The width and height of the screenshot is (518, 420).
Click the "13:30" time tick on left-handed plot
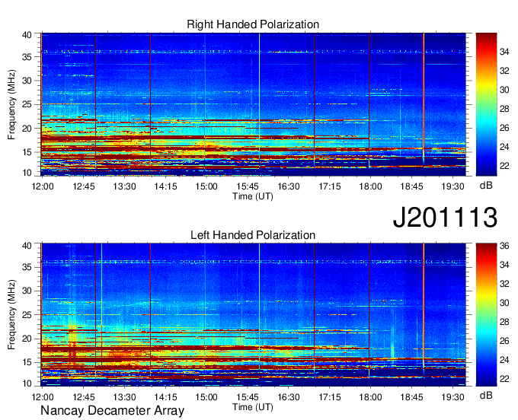124,396
